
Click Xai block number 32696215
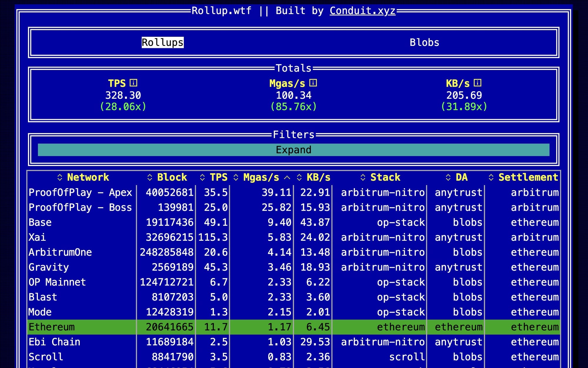pos(170,237)
